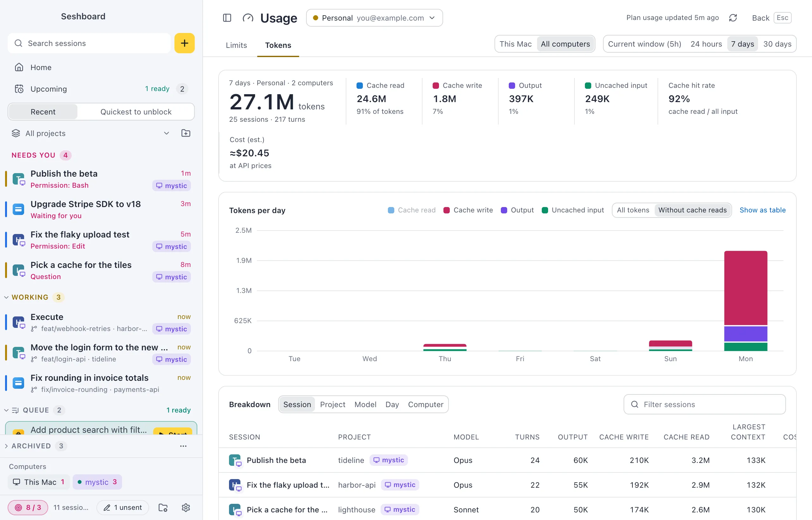Click the yellow new session plus button
Screen dimensions: 812x520
[184, 43]
